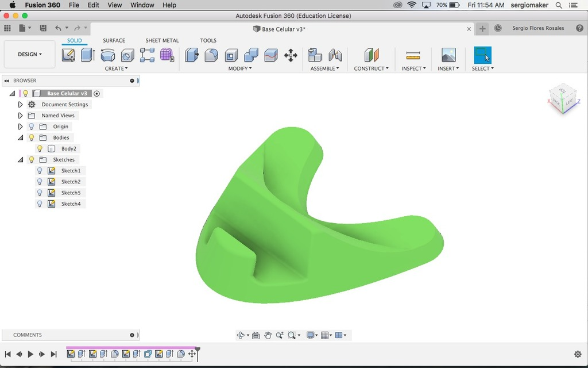This screenshot has height=368, width=588.
Task: Expand the Document Settings node
Action: (20, 104)
